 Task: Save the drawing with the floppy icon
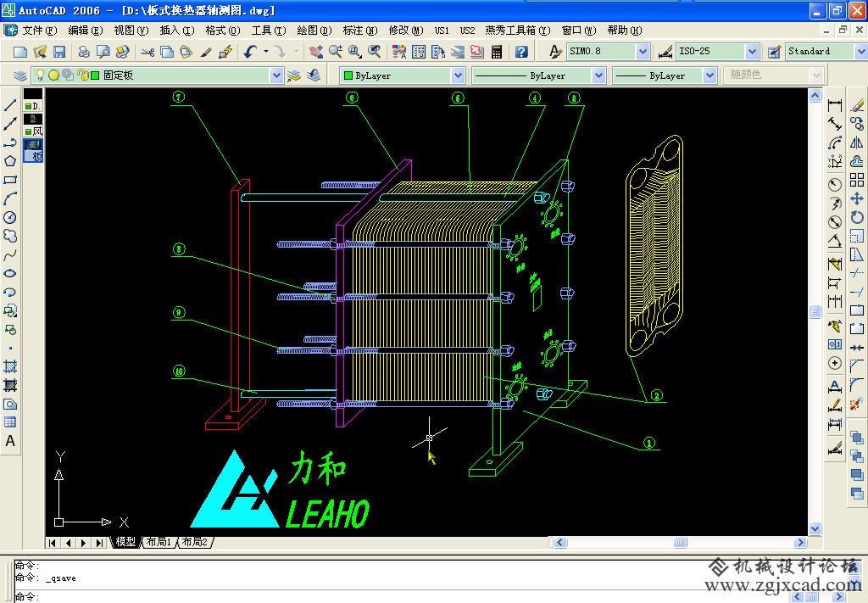[x=59, y=52]
